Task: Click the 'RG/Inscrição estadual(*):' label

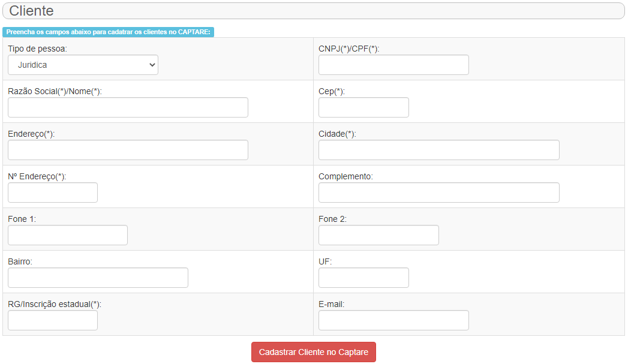Action: click(x=55, y=305)
